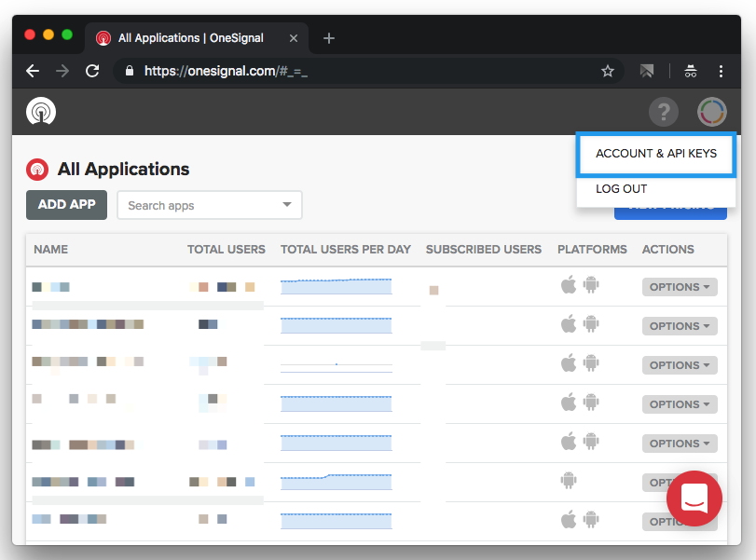
Task: Click the PLATFORMS column header
Action: click(x=592, y=250)
